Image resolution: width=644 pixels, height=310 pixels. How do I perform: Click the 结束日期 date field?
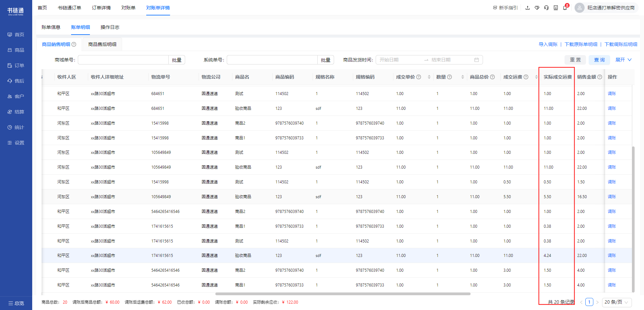pos(451,60)
